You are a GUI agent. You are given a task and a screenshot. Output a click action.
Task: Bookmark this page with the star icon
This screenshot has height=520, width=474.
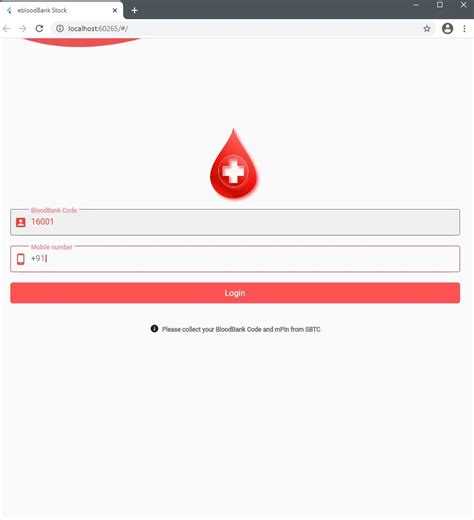tap(427, 29)
